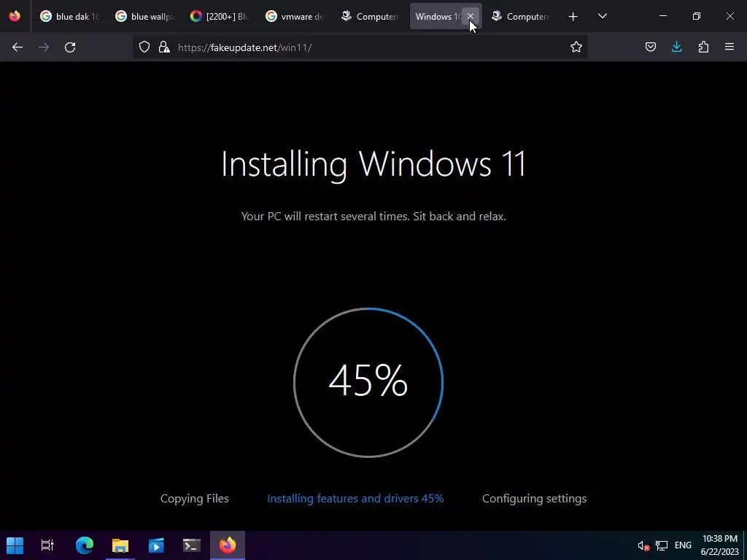Save page to Pocket
The width and height of the screenshot is (747, 560).
(650, 47)
